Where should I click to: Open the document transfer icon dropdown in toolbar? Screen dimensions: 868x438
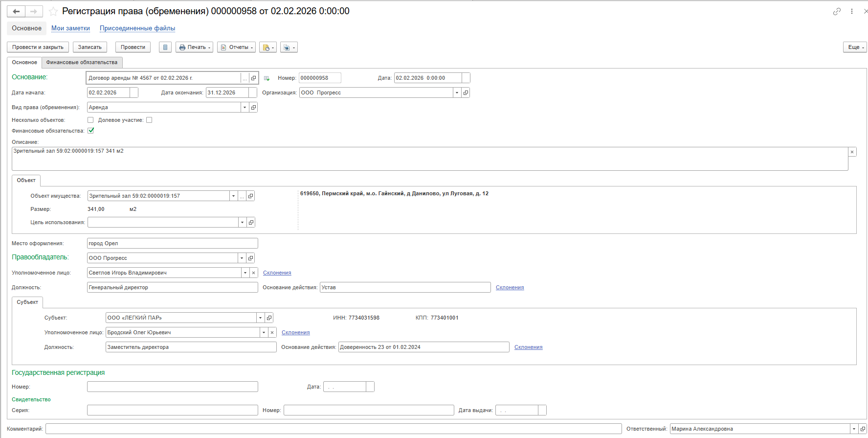(289, 47)
